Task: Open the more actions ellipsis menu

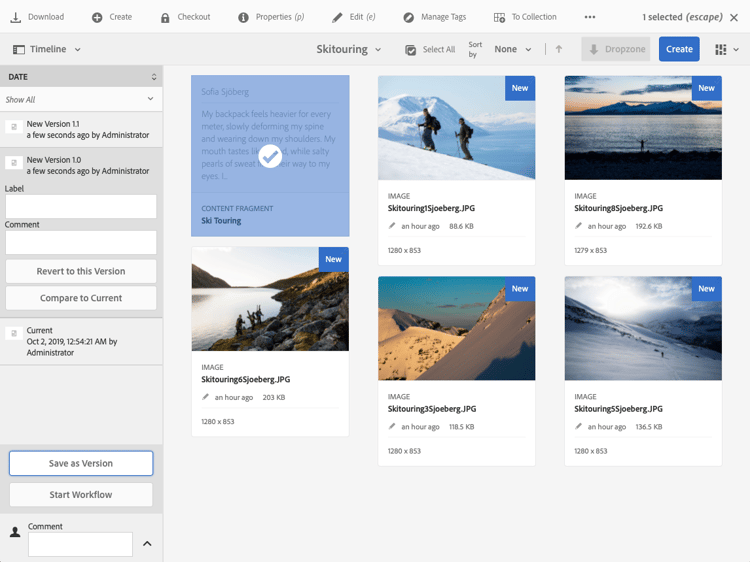Action: [x=590, y=17]
